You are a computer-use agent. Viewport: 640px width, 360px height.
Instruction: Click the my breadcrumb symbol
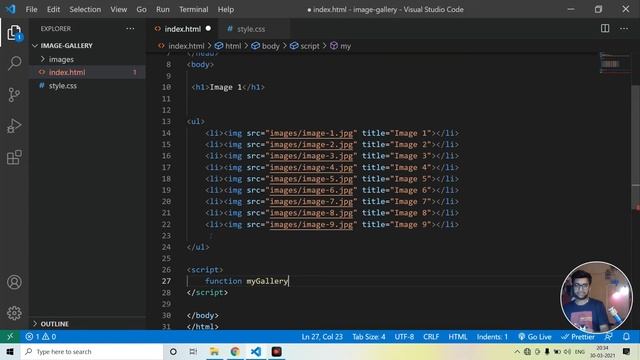point(340,46)
